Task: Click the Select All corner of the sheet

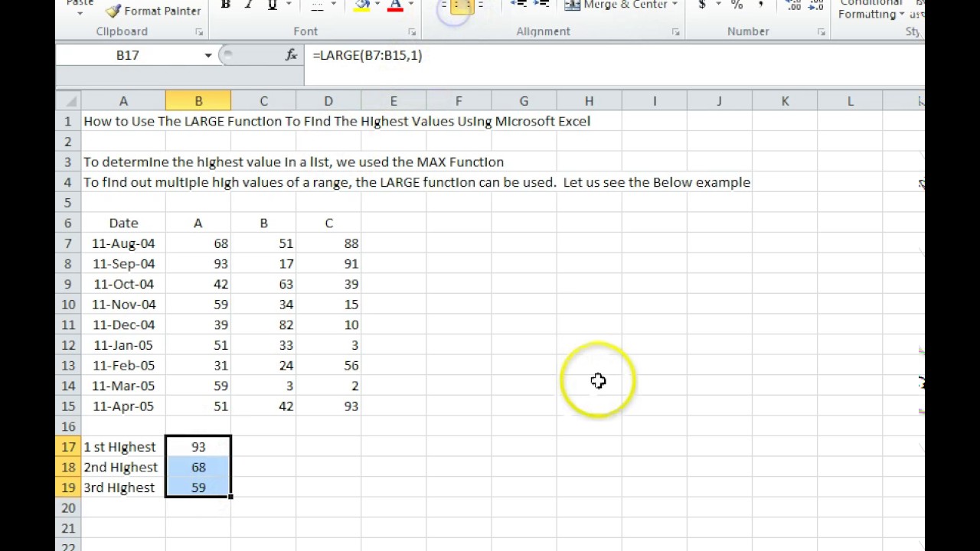Action: [68, 101]
